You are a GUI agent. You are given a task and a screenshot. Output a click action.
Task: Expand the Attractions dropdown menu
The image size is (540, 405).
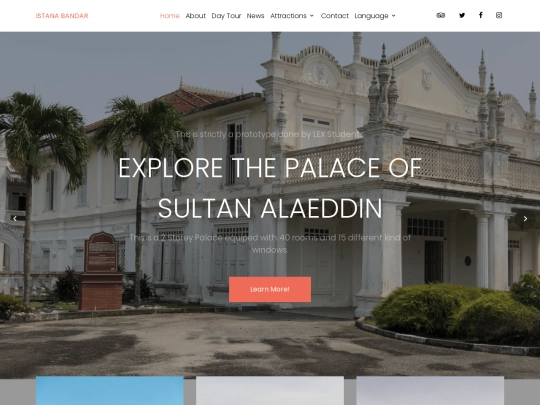(292, 16)
